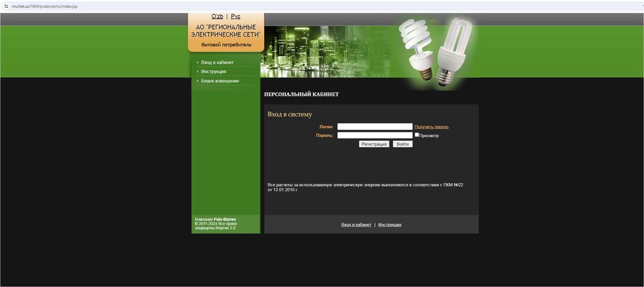Open the footer Инструкция link

click(x=389, y=225)
